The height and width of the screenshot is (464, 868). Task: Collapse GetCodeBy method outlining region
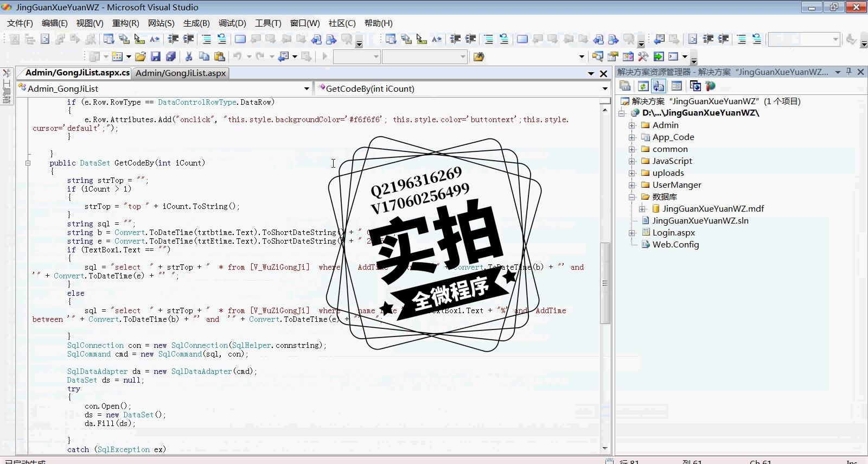click(28, 163)
